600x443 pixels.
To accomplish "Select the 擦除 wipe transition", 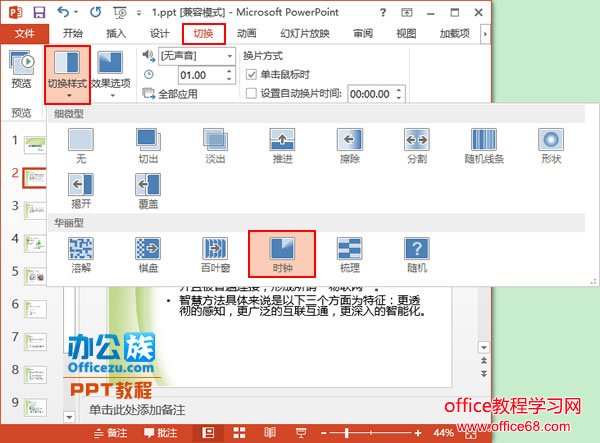I will click(350, 146).
